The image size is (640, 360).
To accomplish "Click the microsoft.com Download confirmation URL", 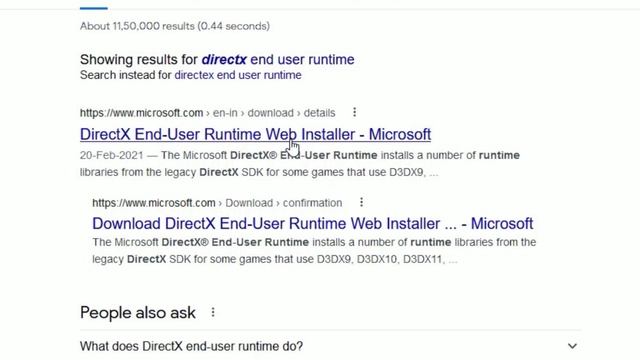I will click(217, 203).
